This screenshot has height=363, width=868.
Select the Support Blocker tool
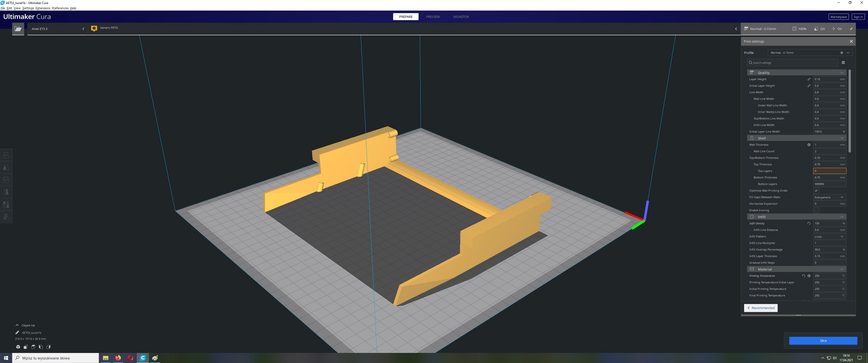(x=6, y=217)
